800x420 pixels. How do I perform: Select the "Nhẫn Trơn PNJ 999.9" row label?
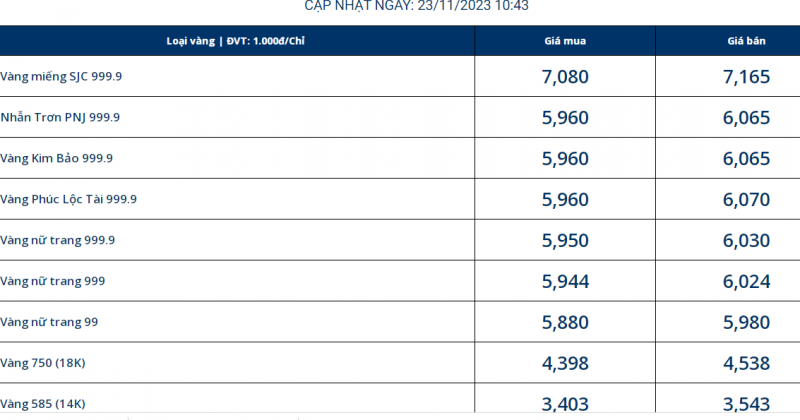pos(60,117)
